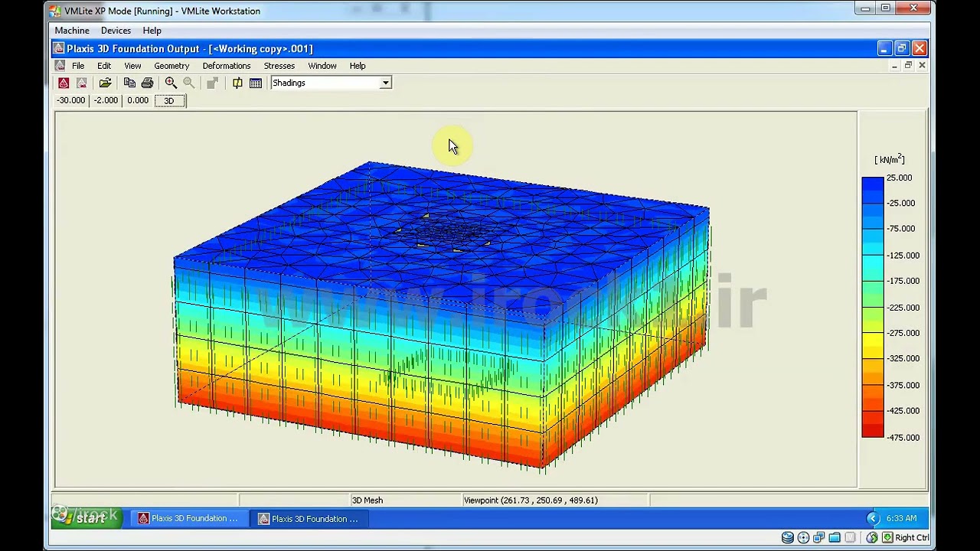Click the -475.000 value on the legend
980x551 pixels.
[x=903, y=437]
